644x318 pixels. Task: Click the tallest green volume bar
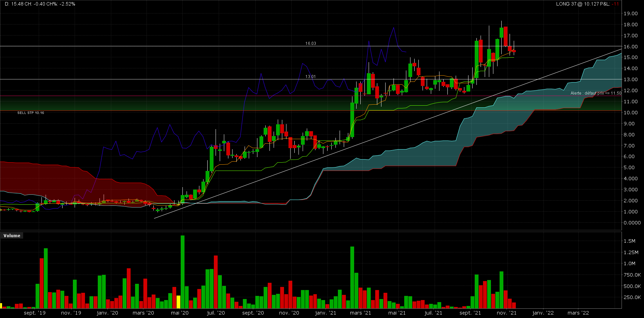182,272
